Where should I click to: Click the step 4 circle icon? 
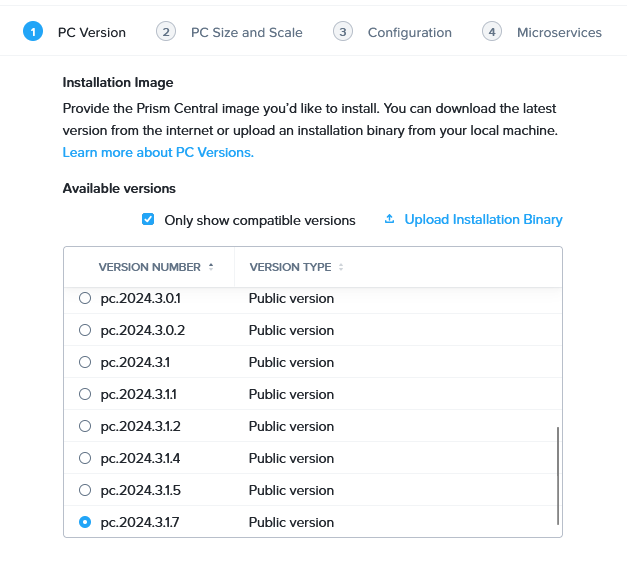click(492, 32)
